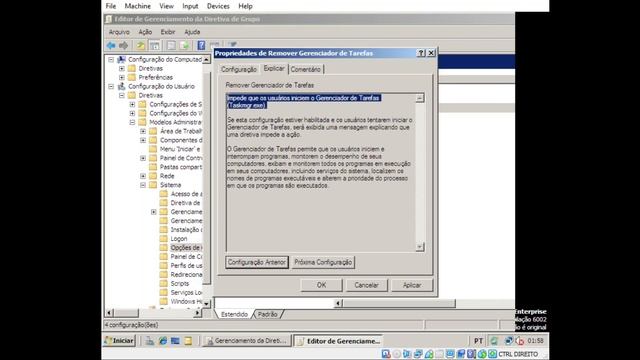Expand Preferências under Configuração do Computador
This screenshot has height=360, width=640.
[122, 78]
